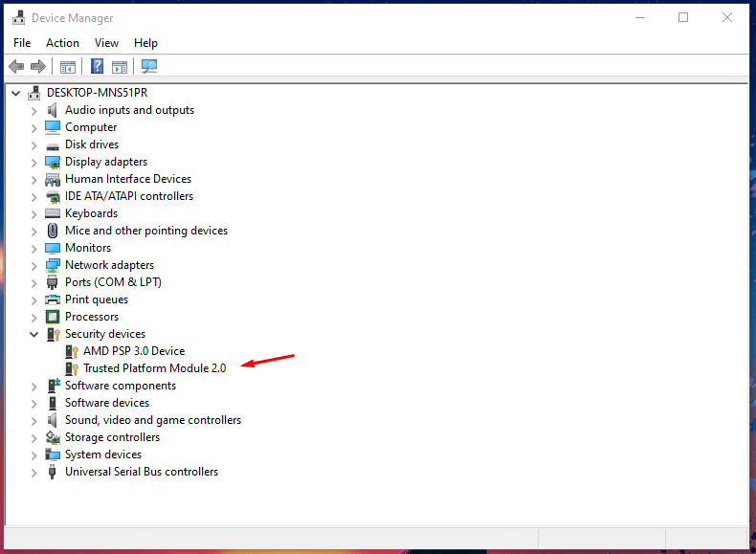Select Human Interface Devices label
756x554 pixels.
pyautogui.click(x=128, y=179)
